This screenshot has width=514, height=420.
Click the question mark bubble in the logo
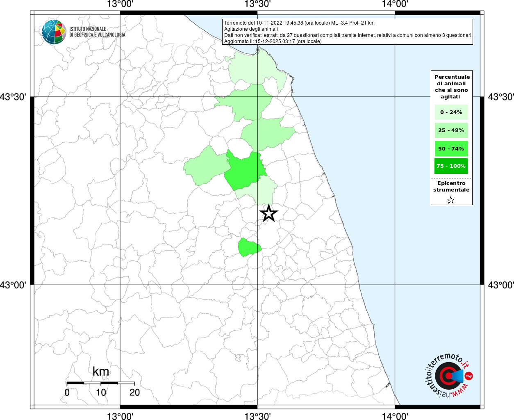point(469,376)
